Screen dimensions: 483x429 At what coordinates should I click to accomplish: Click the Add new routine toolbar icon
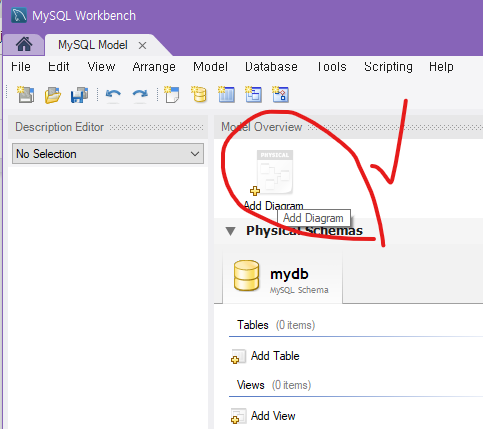280,95
